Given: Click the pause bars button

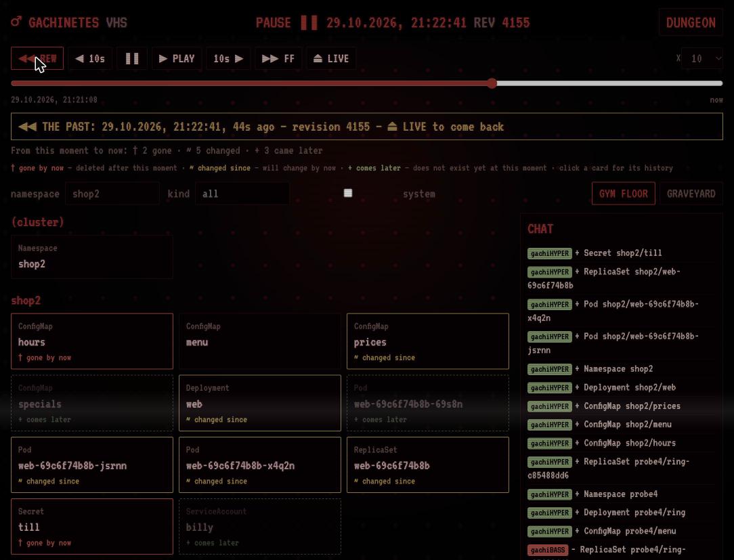Looking at the screenshot, I should coord(132,58).
